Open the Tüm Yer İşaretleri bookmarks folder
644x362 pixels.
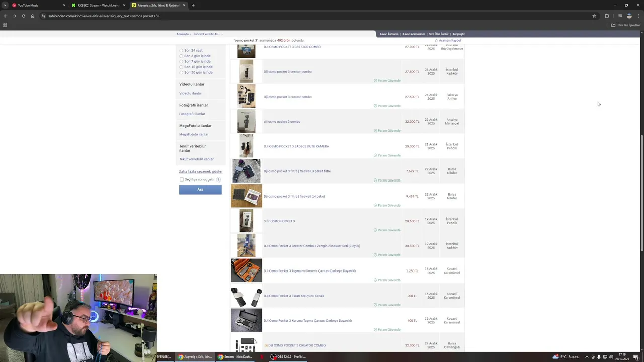(x=625, y=25)
